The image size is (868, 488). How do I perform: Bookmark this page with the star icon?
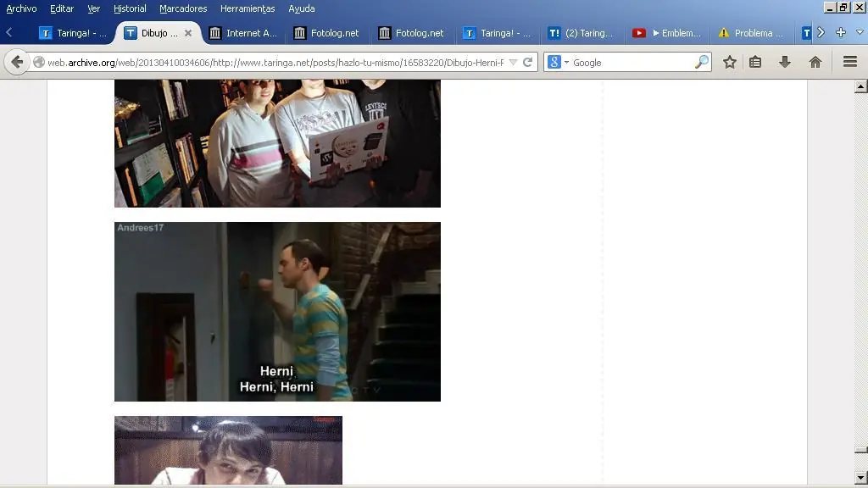(730, 62)
